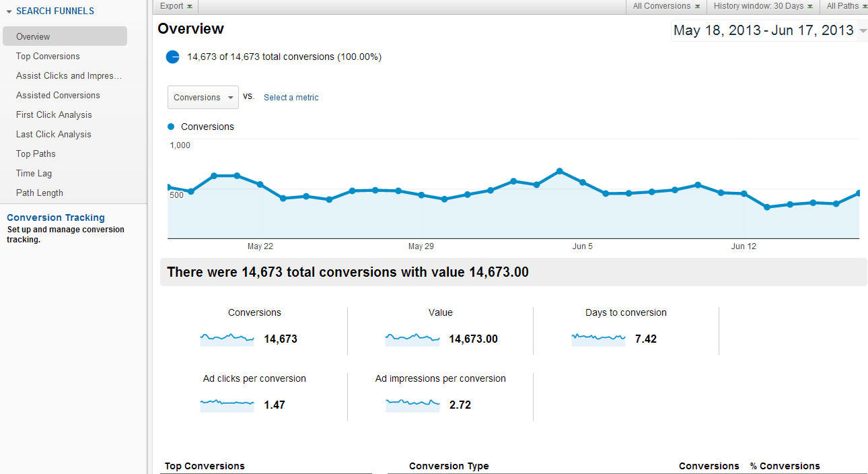Click the Ad impressions per conversion sparkline
Image resolution: width=868 pixels, height=474 pixels.
coord(412,405)
